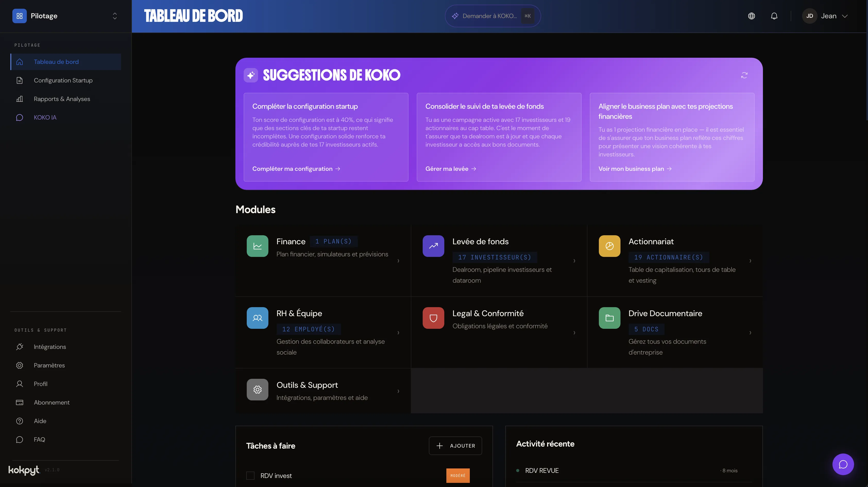
Task: Click the language globe icon
Action: [751, 16]
